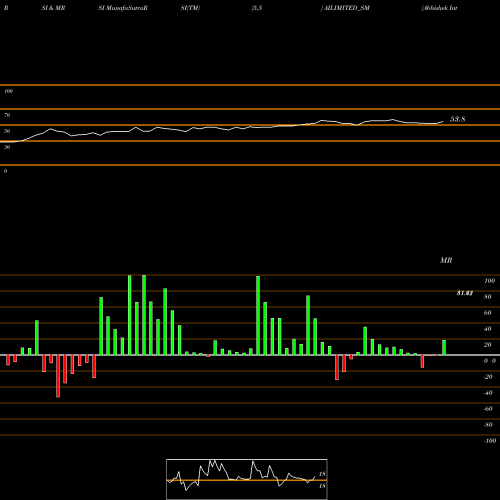Click the 'Abhishek' company name text

pos(435,8)
